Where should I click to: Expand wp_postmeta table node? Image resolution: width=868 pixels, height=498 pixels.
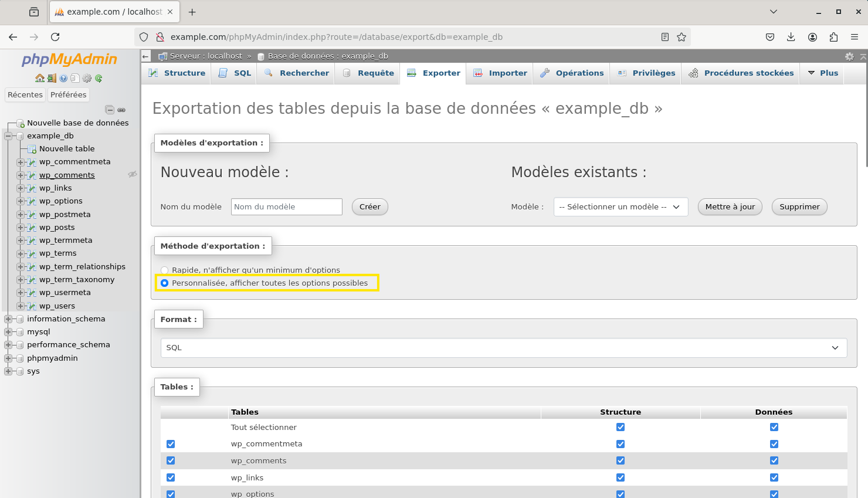(21, 215)
